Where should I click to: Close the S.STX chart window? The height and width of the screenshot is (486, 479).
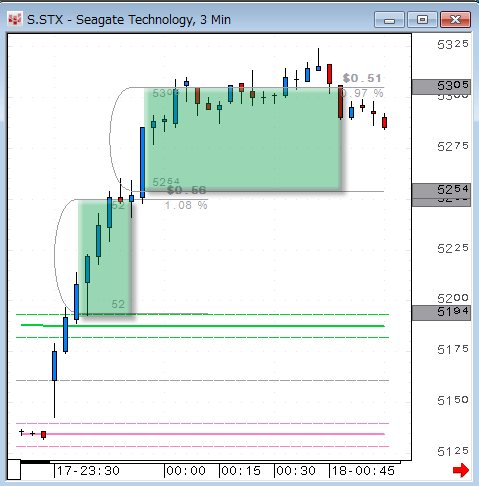[x=455, y=19]
